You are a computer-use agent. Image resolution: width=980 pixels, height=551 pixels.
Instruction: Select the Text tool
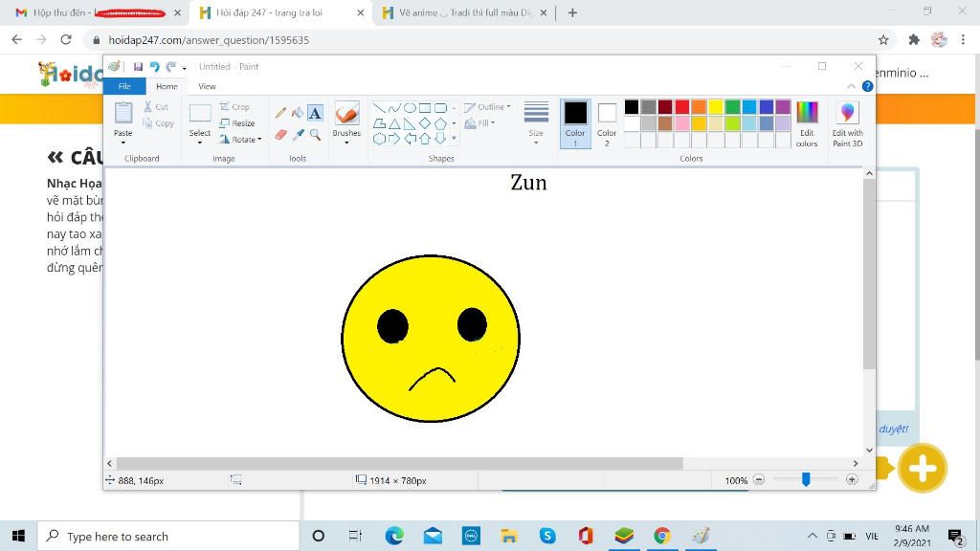pos(315,113)
